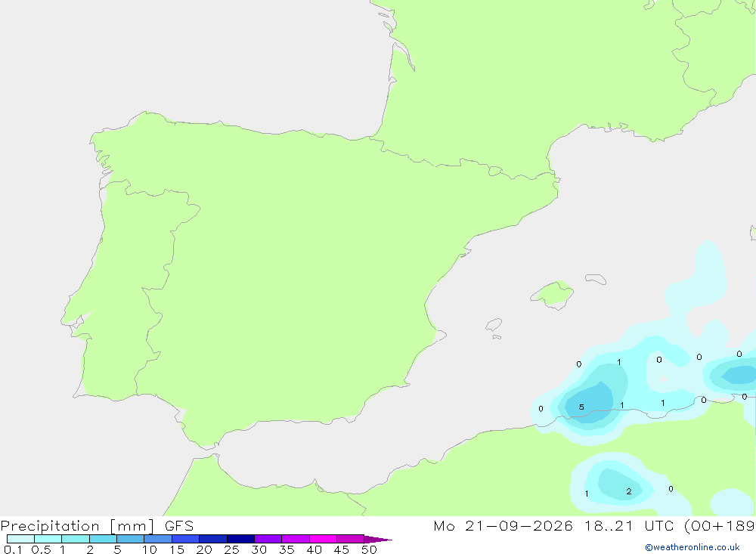This screenshot has height=554, width=756.
Task: Open the weatheronline.co.uk copyright link
Action: click(692, 547)
